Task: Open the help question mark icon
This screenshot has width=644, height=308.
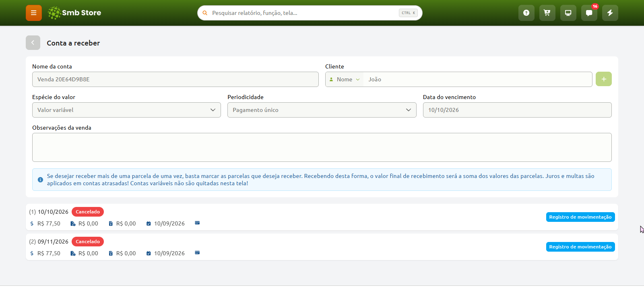Action: tap(526, 13)
